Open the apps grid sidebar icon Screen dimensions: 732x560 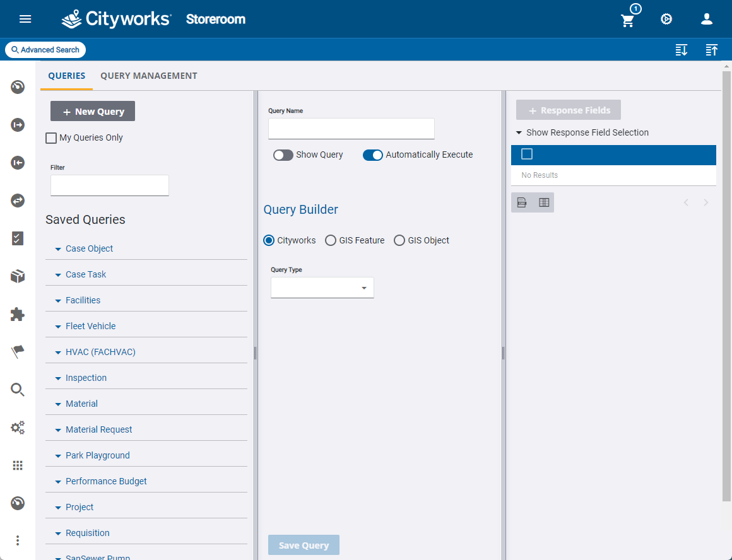tap(18, 465)
